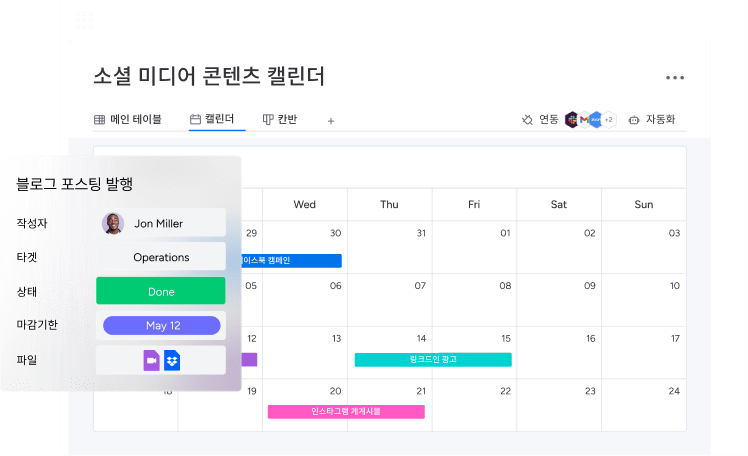Open the Done status dropdown
The width and height of the screenshot is (748, 456).
[160, 292]
